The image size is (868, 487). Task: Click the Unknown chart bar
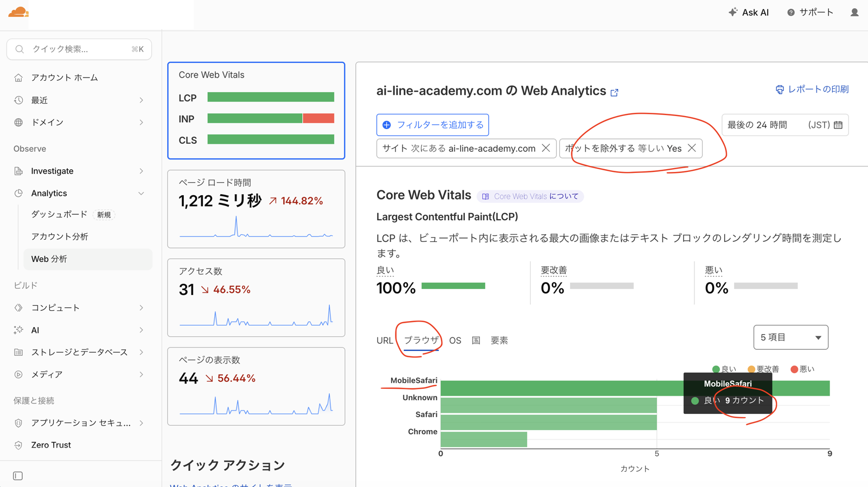[548, 405]
